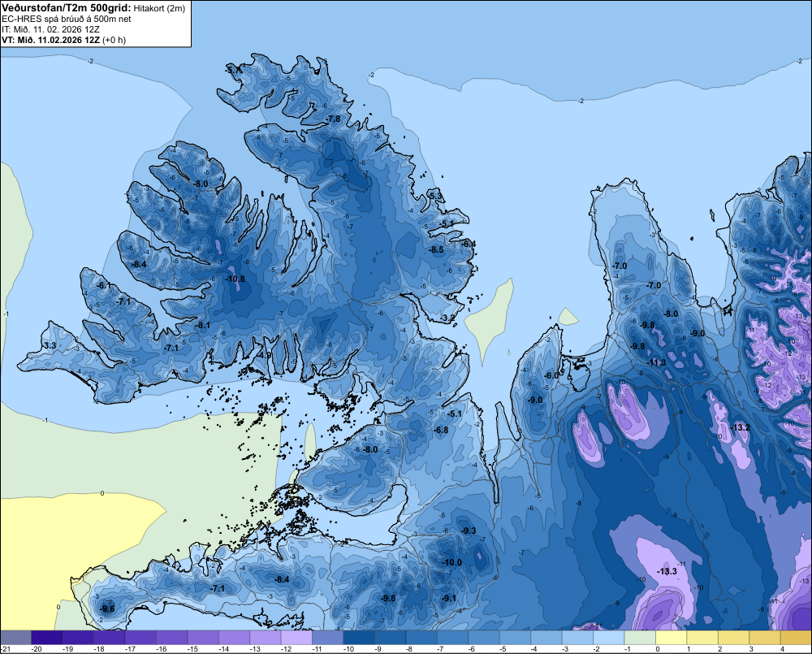Click the 'VT: Mið. 11.02.2026 12Z' valid time line

pyautogui.click(x=63, y=40)
